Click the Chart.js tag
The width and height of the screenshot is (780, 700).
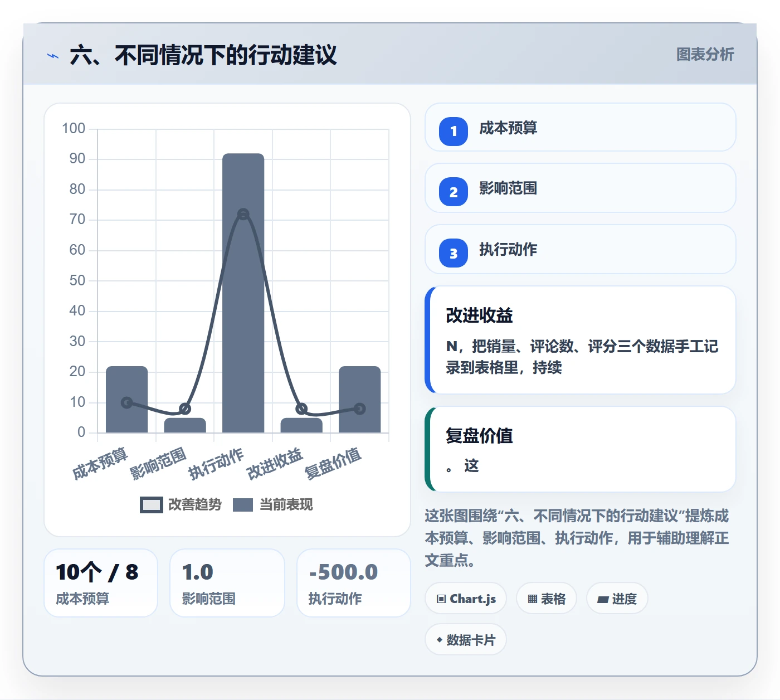pyautogui.click(x=466, y=599)
